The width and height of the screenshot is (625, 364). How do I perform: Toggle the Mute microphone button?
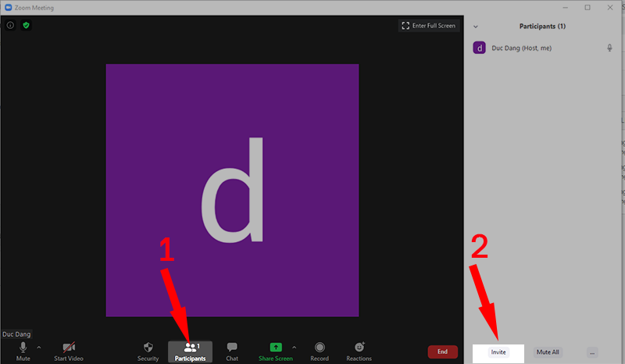click(23, 351)
